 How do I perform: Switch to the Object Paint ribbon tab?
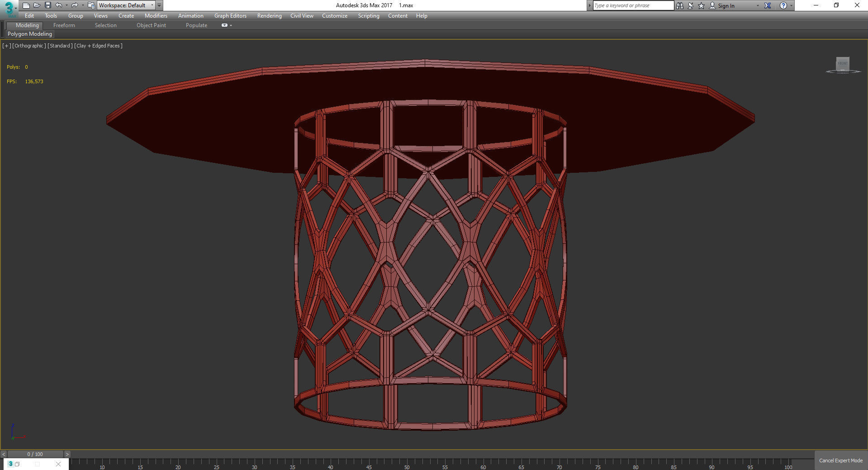click(152, 25)
